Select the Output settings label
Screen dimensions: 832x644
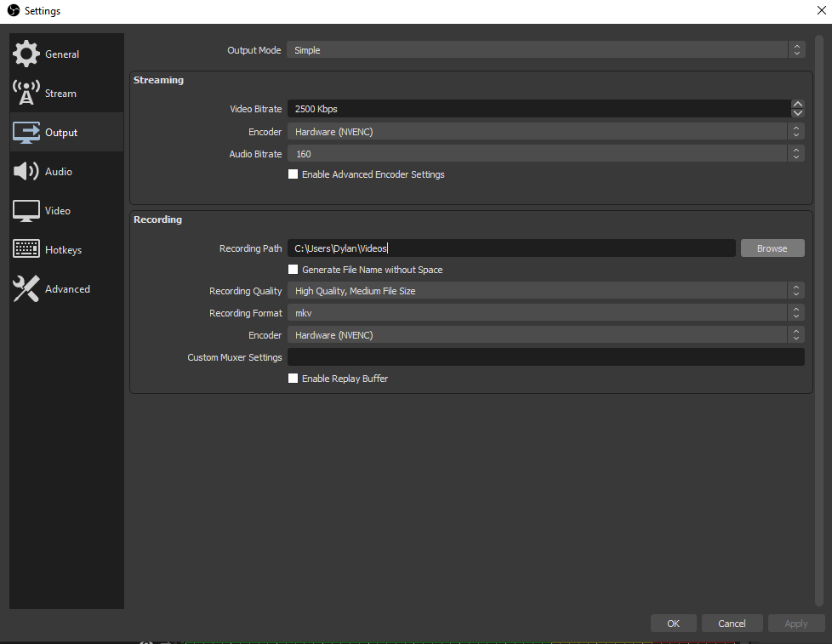[x=61, y=133]
